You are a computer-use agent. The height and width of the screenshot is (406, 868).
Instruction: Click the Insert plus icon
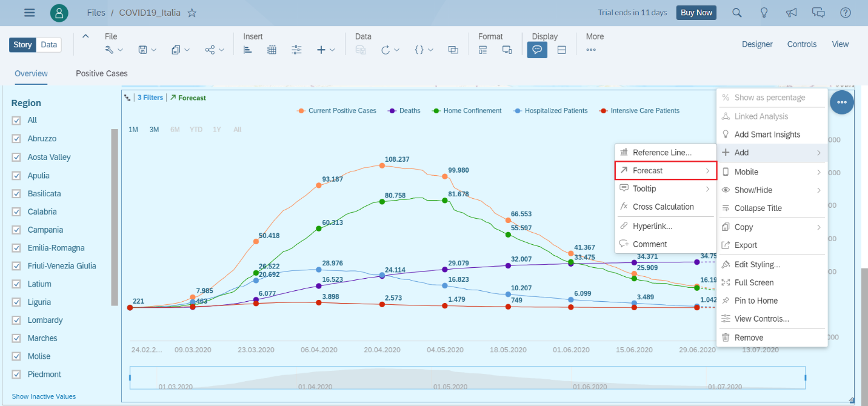321,50
